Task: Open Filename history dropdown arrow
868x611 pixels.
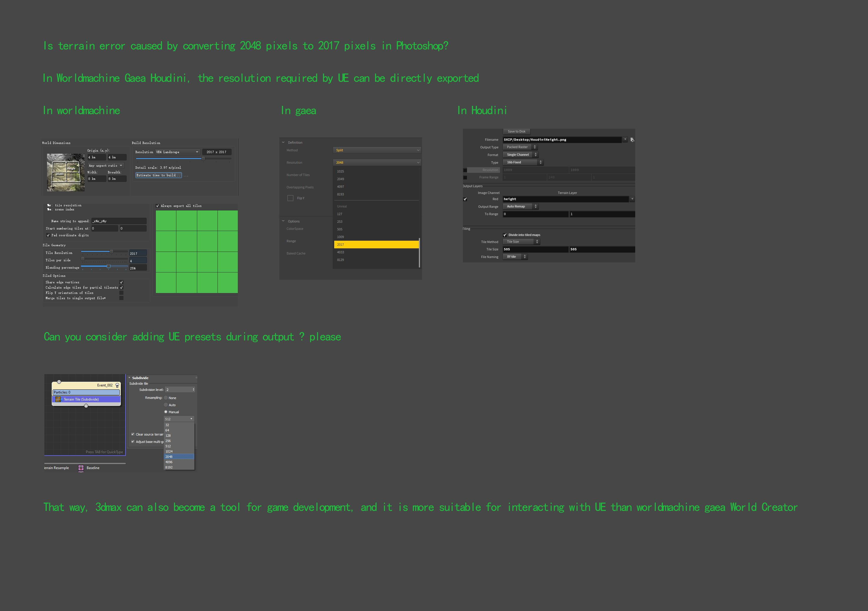Action: [x=625, y=140]
